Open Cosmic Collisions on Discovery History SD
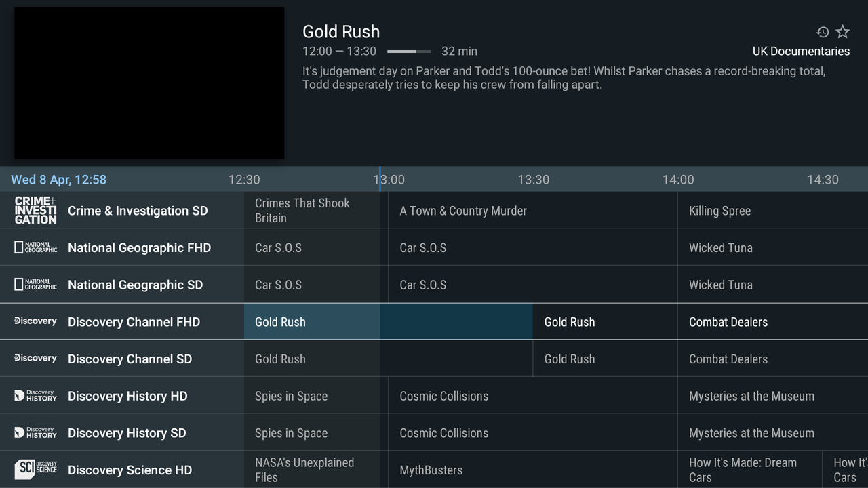 tap(533, 433)
